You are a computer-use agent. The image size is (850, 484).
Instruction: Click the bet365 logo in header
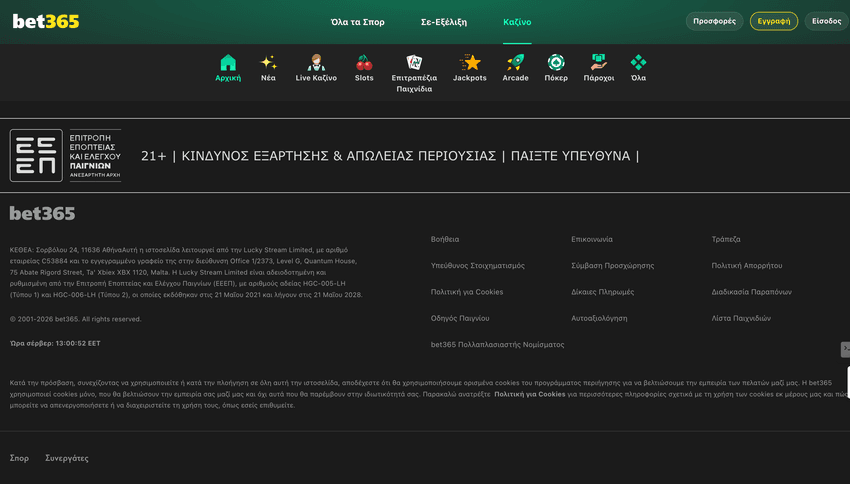46,22
